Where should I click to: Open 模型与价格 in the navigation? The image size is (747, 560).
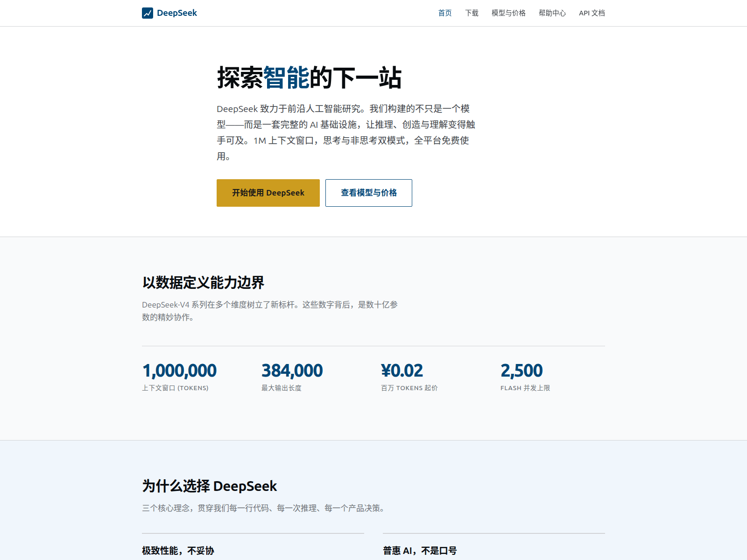[x=508, y=13]
